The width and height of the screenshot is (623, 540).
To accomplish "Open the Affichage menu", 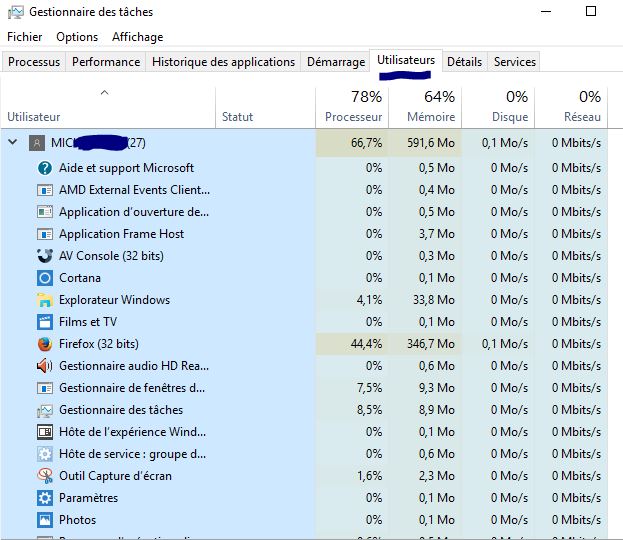I will [x=137, y=37].
